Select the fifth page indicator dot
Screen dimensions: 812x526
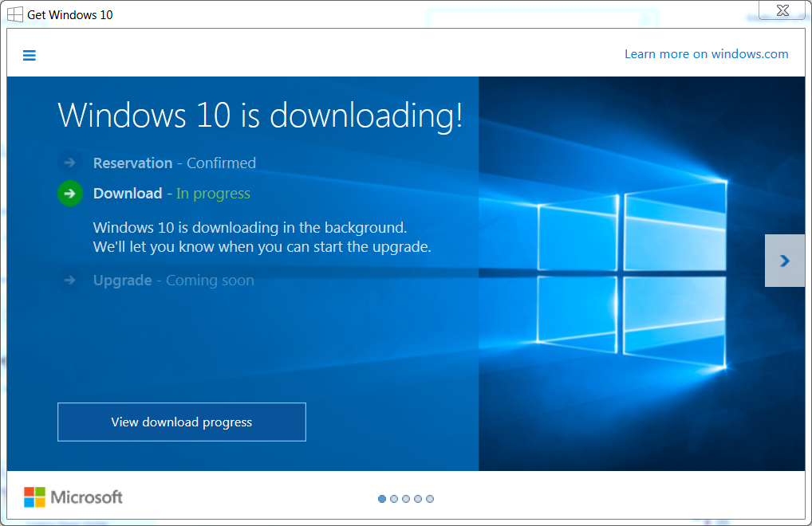coord(430,499)
